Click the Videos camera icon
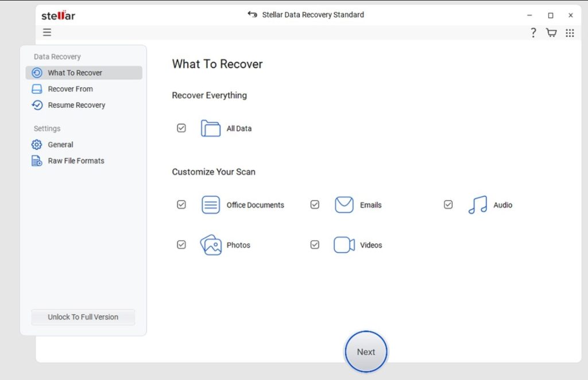This screenshot has width=588, height=380. pyautogui.click(x=344, y=245)
